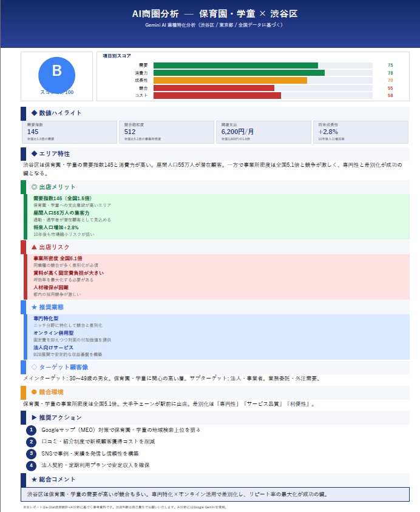The height and width of the screenshot is (512, 420).
Task: Click the boxed 総合コメント summary
Action: pos(215,494)
